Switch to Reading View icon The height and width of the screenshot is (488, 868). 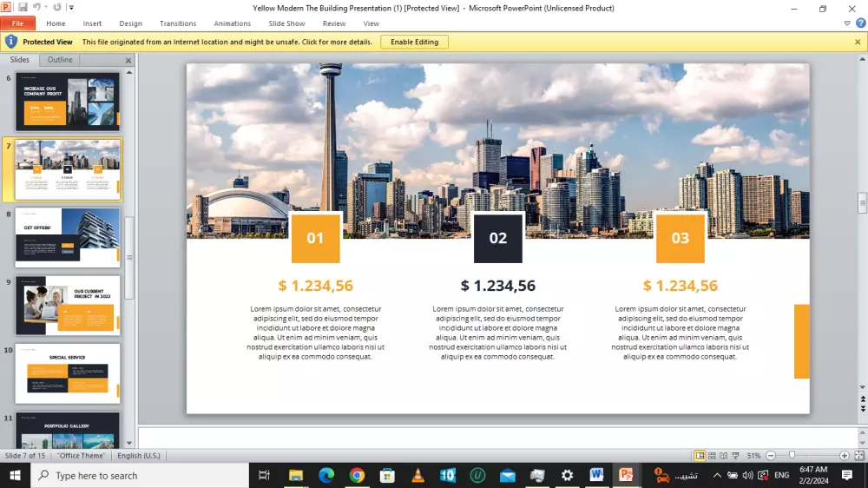[724, 455]
